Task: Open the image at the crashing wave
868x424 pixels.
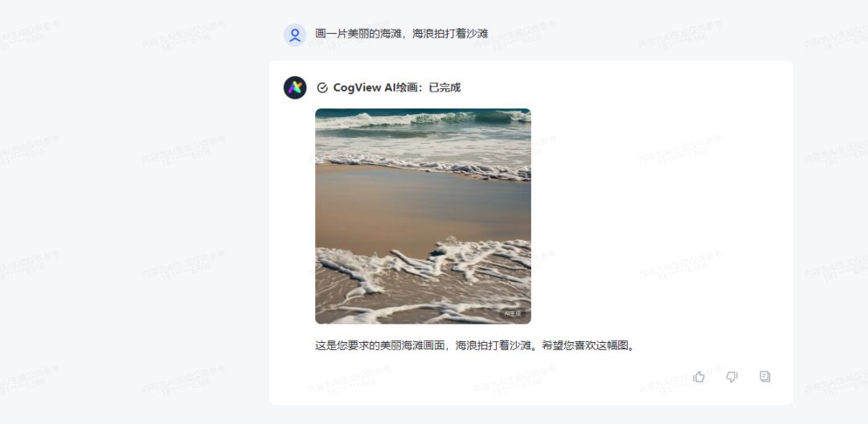Action: 423,118
